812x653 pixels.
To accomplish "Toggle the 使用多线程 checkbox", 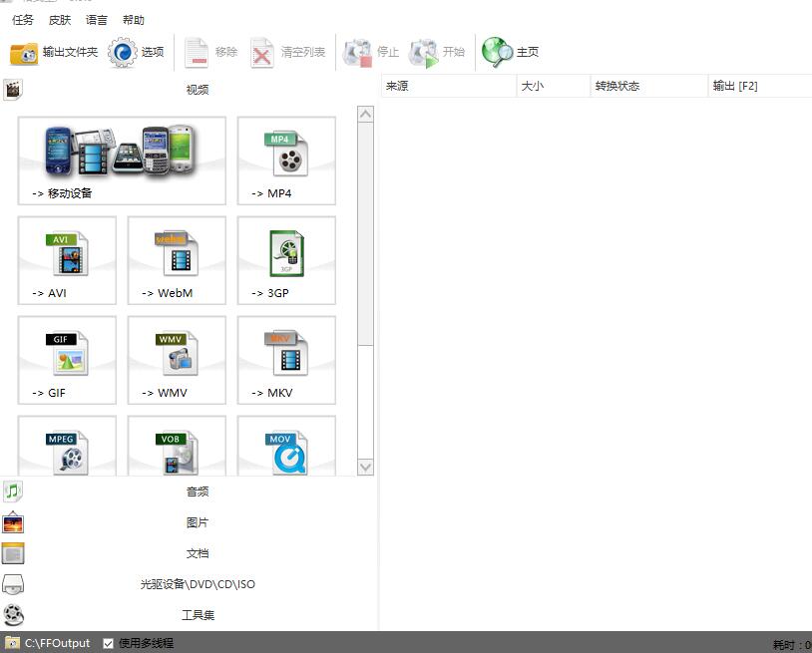I will click(x=109, y=643).
